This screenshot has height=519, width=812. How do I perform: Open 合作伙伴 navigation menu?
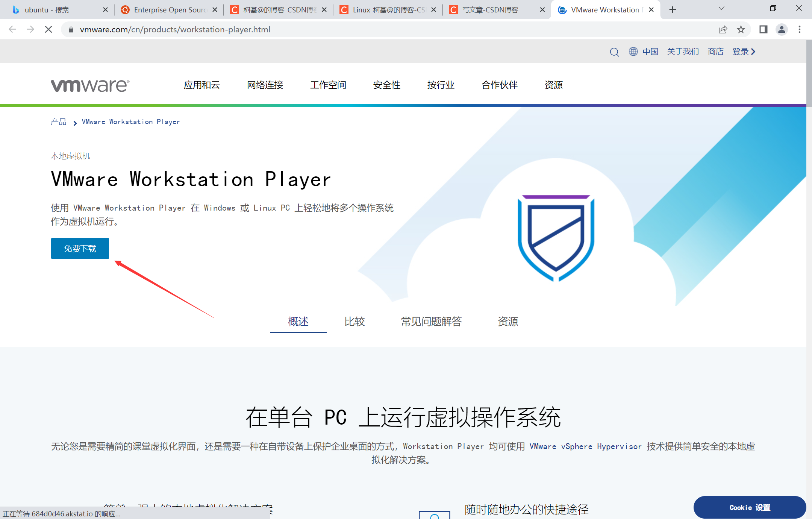tap(500, 85)
